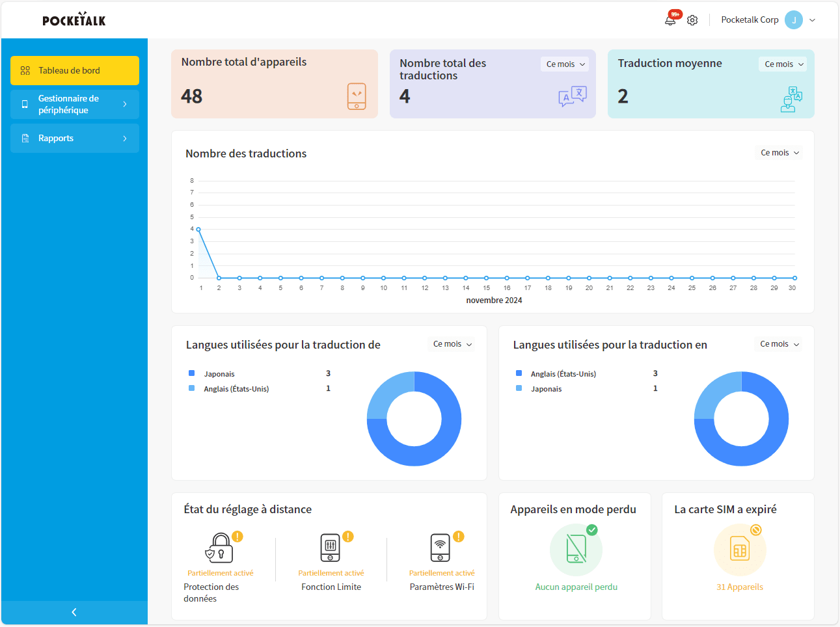
Task: Click the device icon beside Gestionnaire de périphérique
Action: [x=25, y=104]
